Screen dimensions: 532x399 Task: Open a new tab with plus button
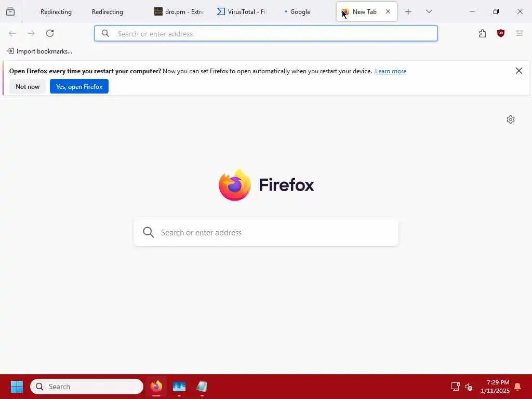coord(408,12)
